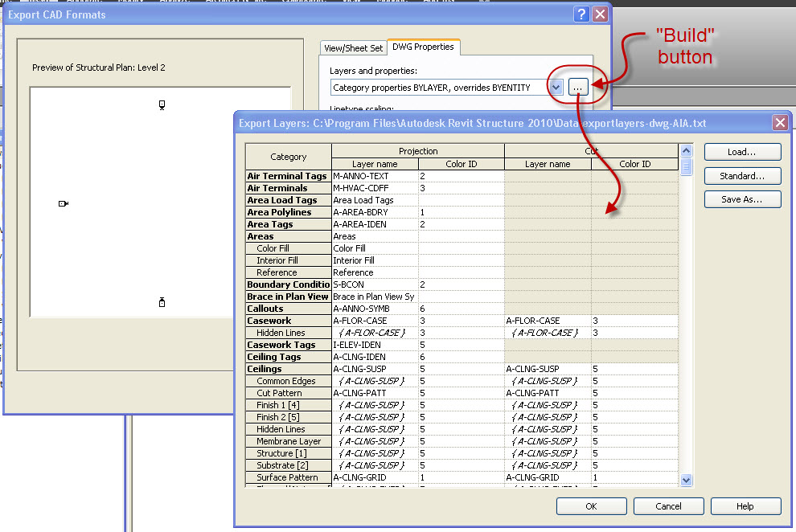796x532 pixels.
Task: Select the Boundary Conditions category
Action: pyautogui.click(x=289, y=284)
